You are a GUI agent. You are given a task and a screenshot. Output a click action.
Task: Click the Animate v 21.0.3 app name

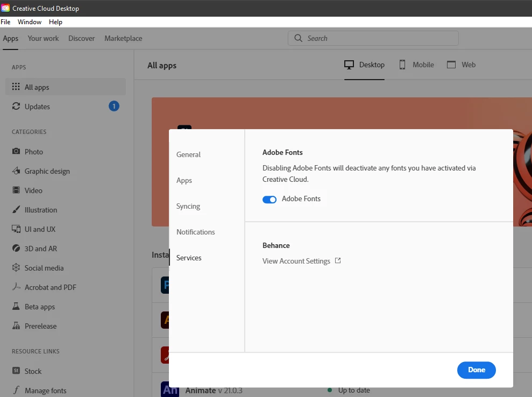214,391
